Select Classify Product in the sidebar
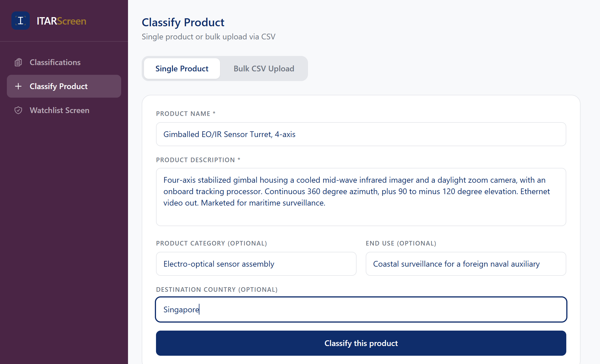The width and height of the screenshot is (600, 364). (64, 86)
